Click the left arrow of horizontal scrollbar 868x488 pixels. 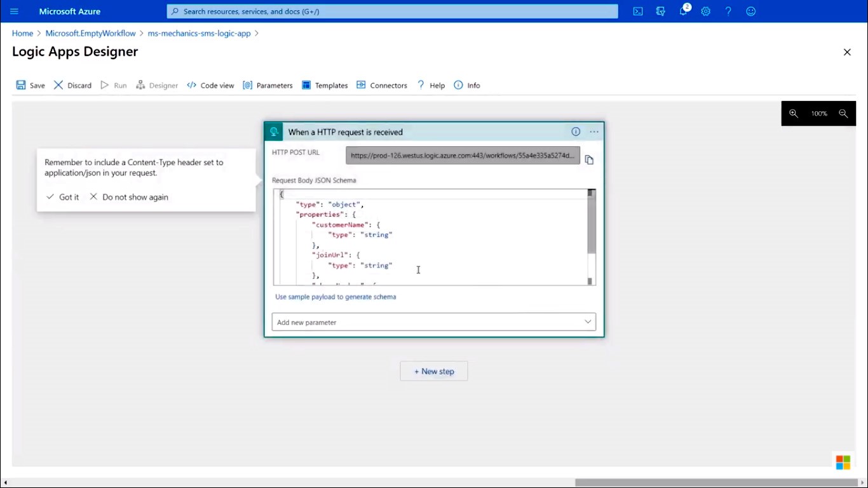(4, 483)
